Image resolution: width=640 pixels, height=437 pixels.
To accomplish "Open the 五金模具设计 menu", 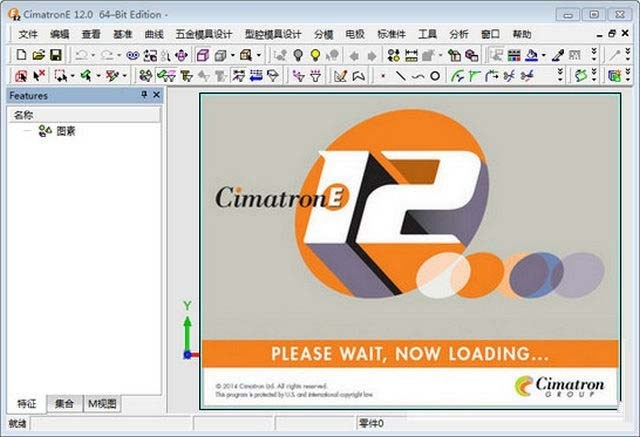I will click(203, 34).
